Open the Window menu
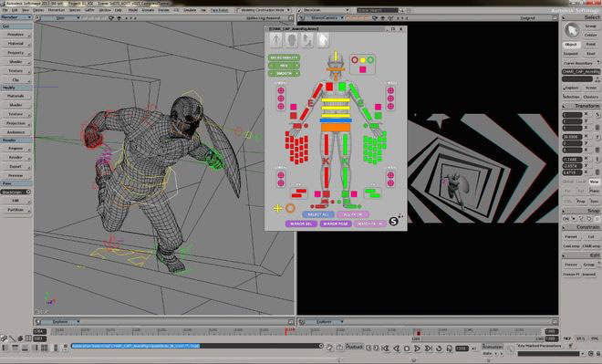 tap(105, 10)
